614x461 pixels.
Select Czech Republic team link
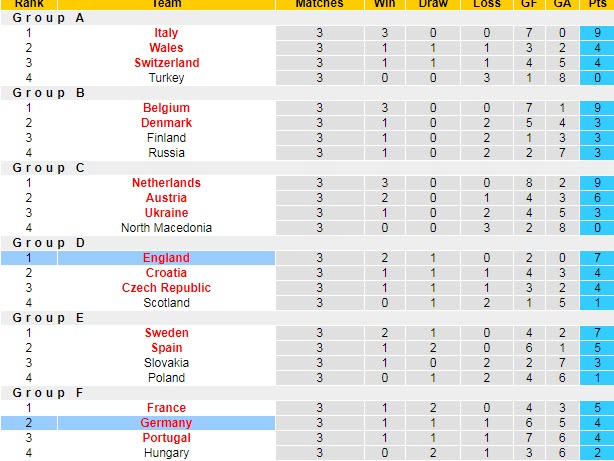(x=166, y=287)
